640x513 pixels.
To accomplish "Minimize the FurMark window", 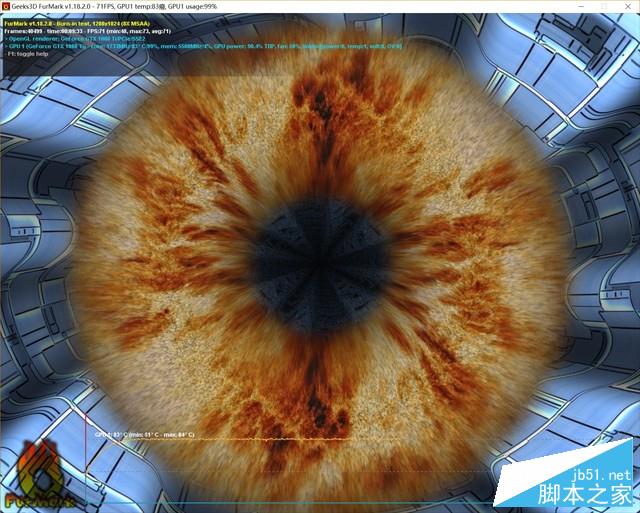I will [x=582, y=7].
